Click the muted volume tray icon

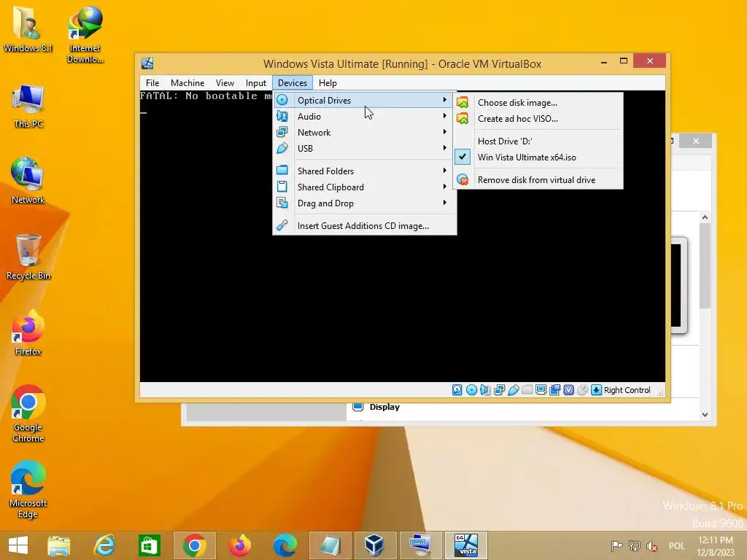pyautogui.click(x=652, y=545)
